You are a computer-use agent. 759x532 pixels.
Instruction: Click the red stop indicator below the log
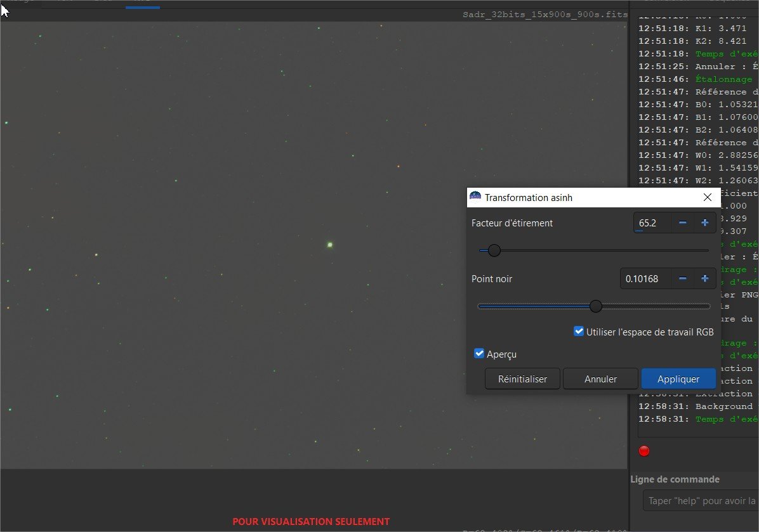click(x=643, y=451)
